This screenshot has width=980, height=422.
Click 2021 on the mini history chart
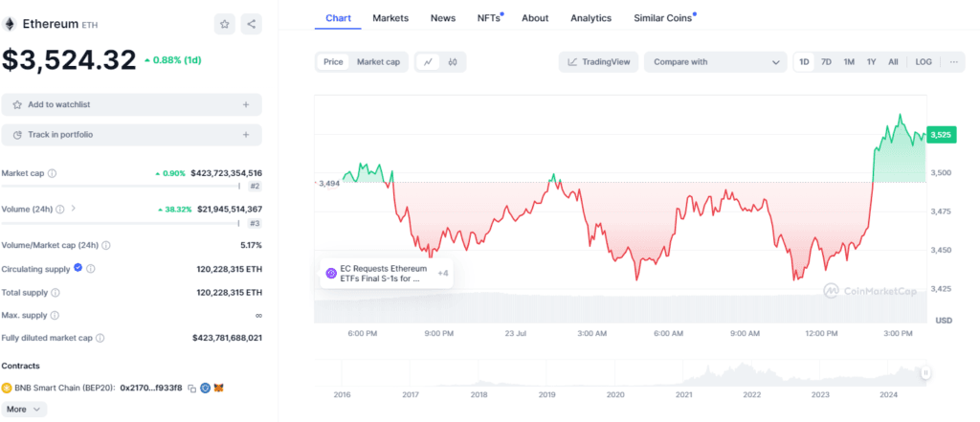[683, 395]
